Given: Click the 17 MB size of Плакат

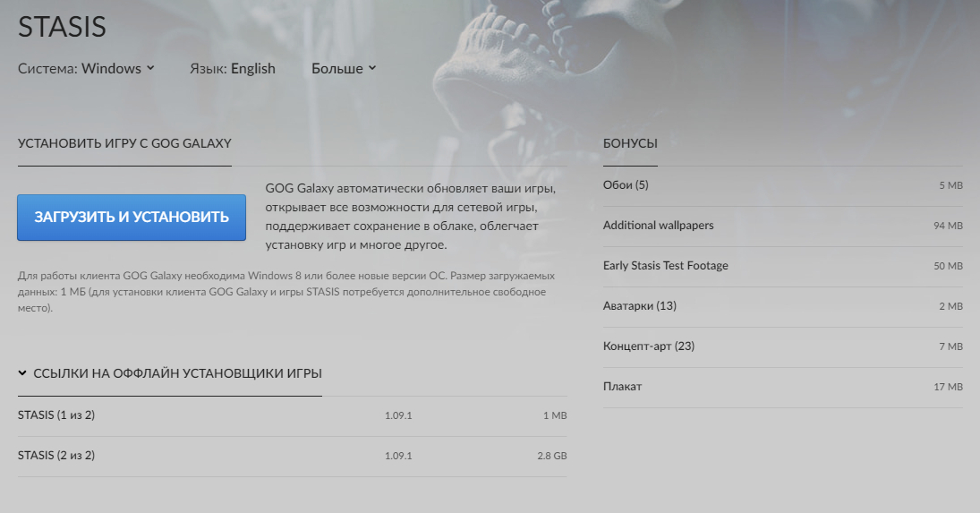Looking at the screenshot, I should tap(948, 387).
